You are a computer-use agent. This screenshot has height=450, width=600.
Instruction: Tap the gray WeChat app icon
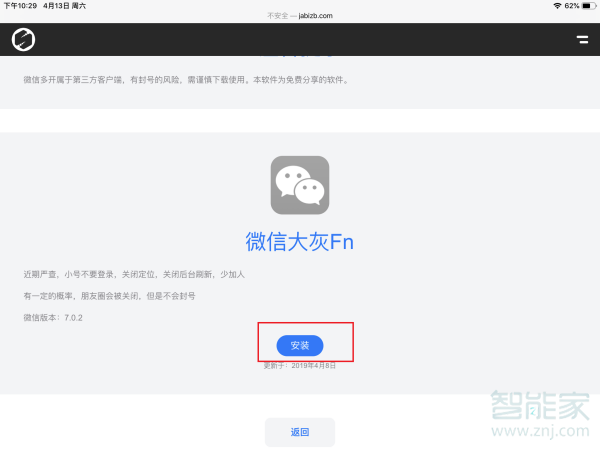pos(300,185)
